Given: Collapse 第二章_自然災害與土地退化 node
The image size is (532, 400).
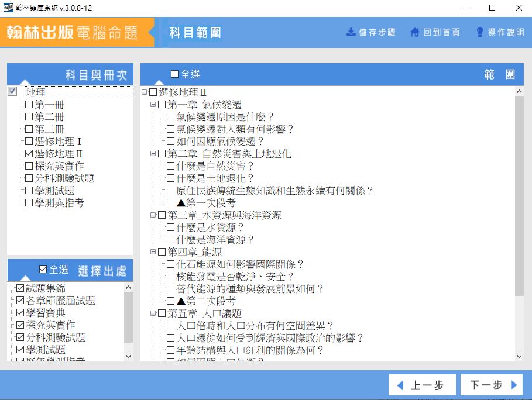Looking at the screenshot, I should (x=153, y=154).
